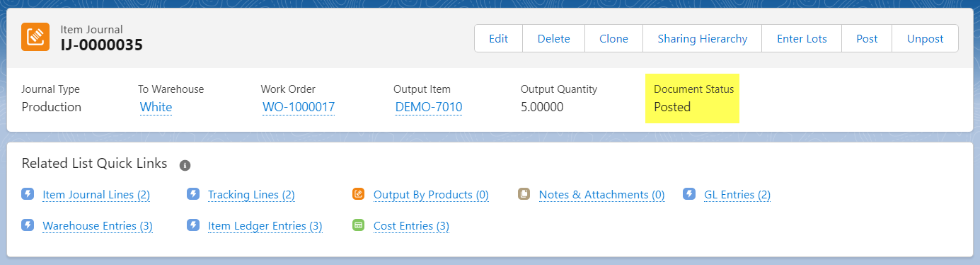The image size is (980, 265).
Task: Unpost the item journal
Action: (926, 38)
